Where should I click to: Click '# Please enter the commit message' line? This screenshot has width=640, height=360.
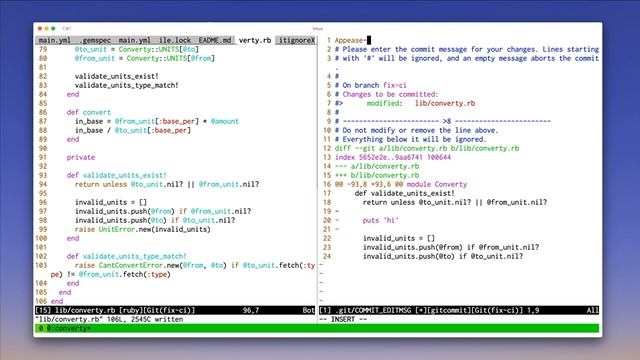[467, 49]
